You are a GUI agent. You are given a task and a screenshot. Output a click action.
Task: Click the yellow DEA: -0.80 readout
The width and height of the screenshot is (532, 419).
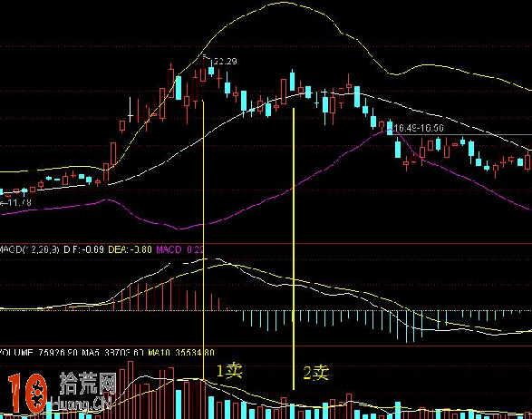tap(130, 250)
